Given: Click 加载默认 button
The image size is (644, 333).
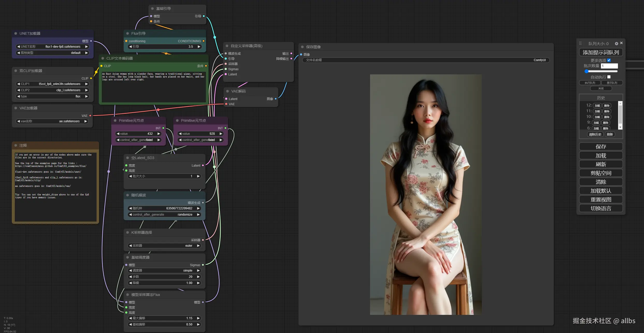Looking at the screenshot, I should click(x=601, y=191).
